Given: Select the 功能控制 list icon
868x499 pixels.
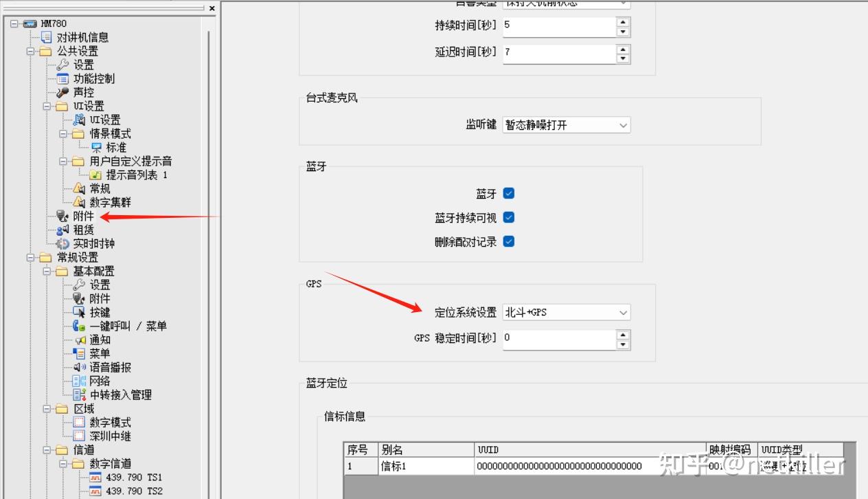Looking at the screenshot, I should pos(62,78).
